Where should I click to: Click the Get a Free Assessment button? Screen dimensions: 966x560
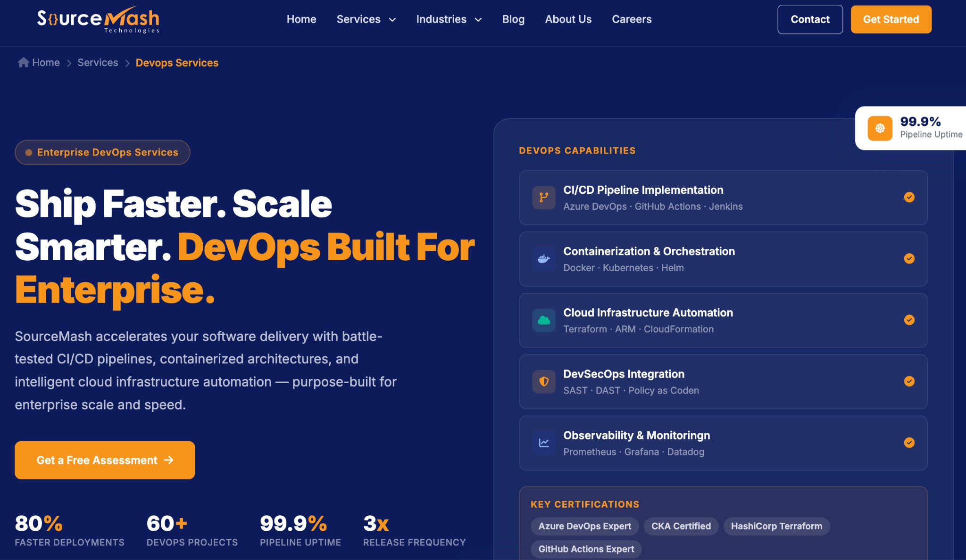[x=105, y=460]
